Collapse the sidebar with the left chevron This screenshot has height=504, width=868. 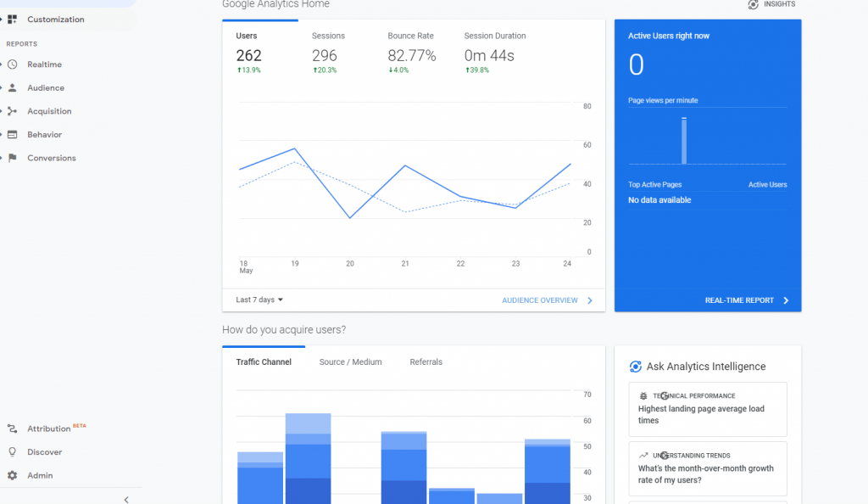click(x=126, y=500)
